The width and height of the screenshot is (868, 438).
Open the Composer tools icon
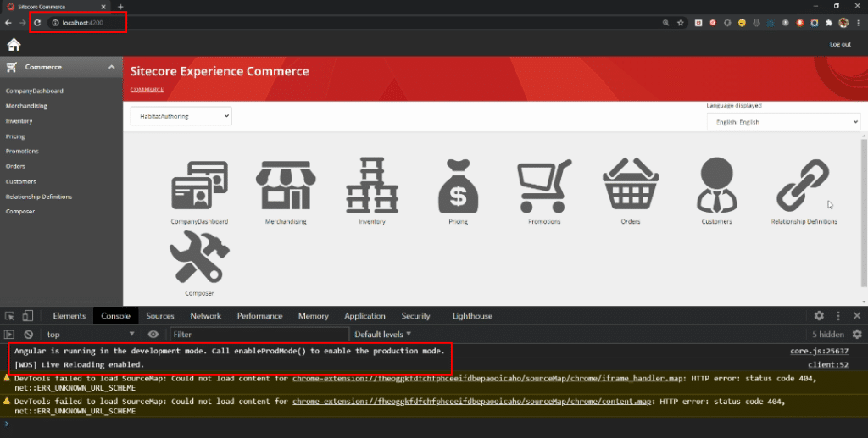pos(199,258)
